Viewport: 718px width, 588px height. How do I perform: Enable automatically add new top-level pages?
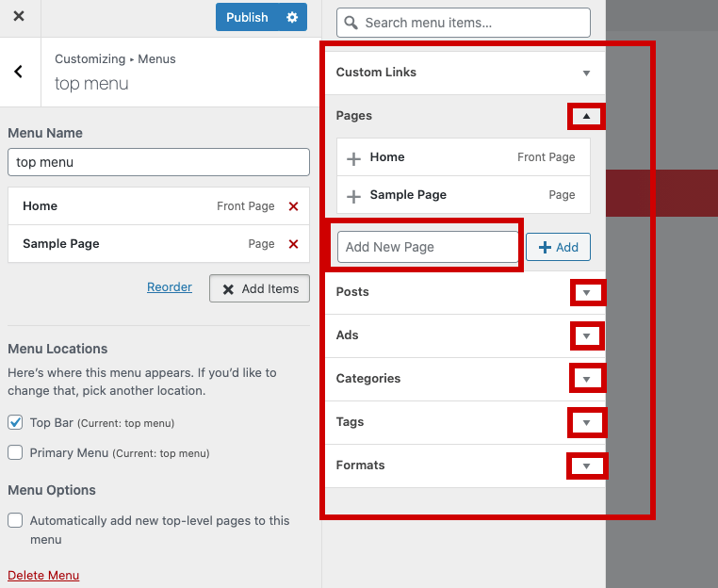click(15, 520)
